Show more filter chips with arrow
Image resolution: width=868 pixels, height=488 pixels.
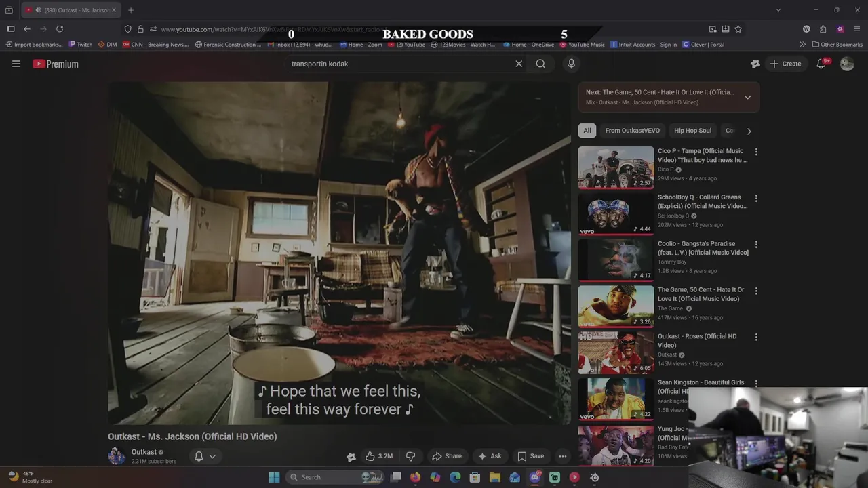749,131
